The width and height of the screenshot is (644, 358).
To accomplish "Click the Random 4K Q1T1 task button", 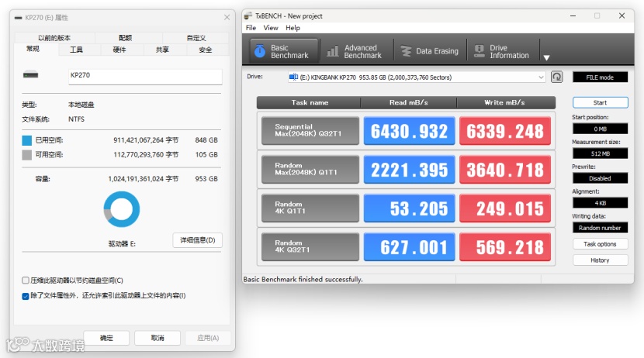I will 310,208.
